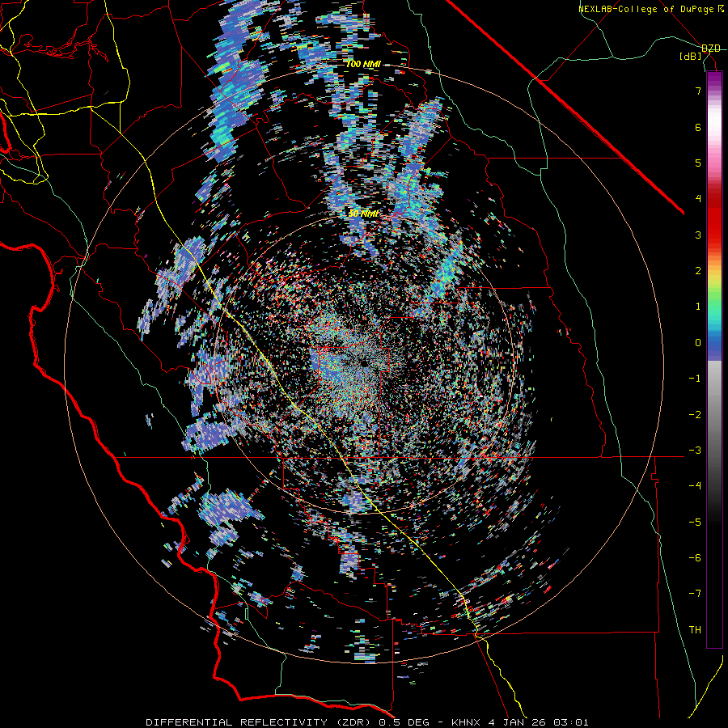Click the -1 value on the dB scale
The width and height of the screenshot is (728, 728).
[695, 379]
